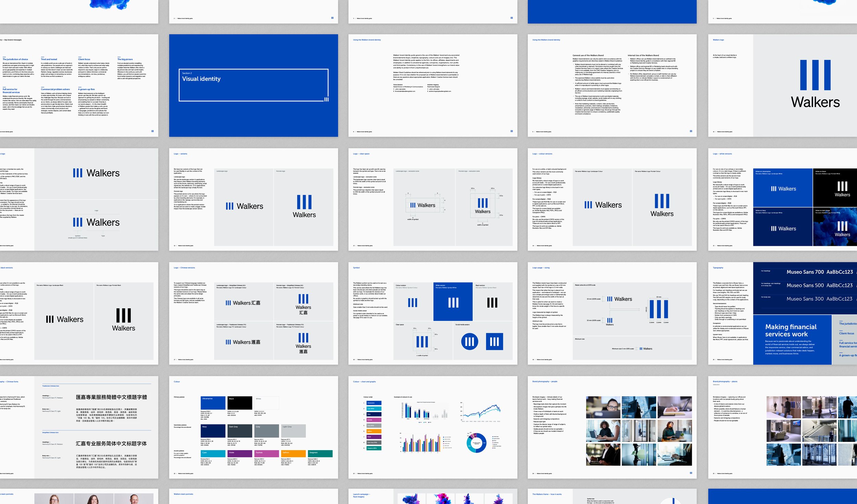Viewport: 857px width, 504px height.
Task: Click the donut chart on charts page
Action: [476, 443]
